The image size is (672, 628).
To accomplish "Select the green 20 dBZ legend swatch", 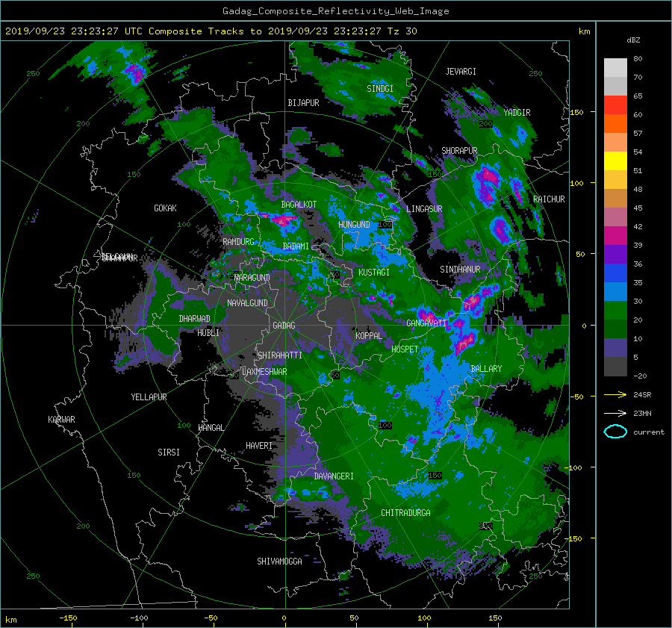I will coord(615,310).
